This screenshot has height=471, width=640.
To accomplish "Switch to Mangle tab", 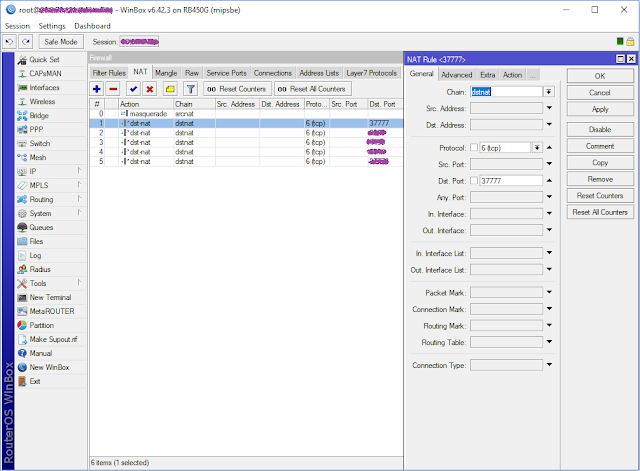I will (166, 73).
